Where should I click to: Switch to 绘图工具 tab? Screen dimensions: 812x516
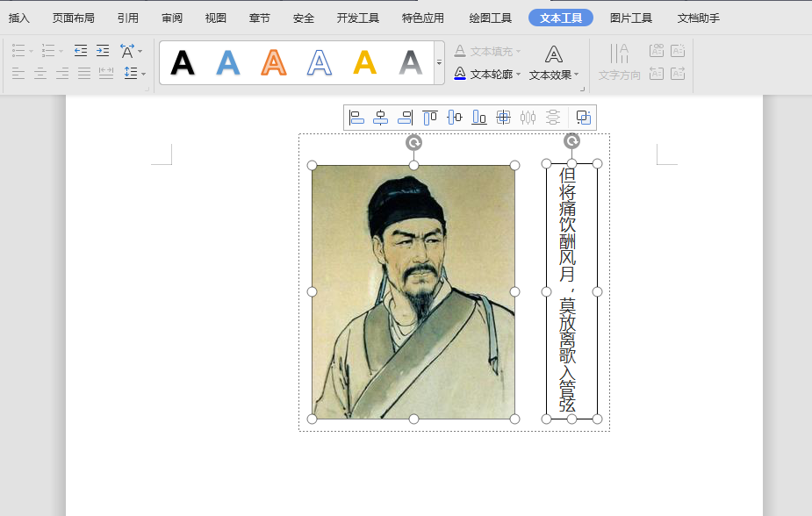[x=491, y=18]
